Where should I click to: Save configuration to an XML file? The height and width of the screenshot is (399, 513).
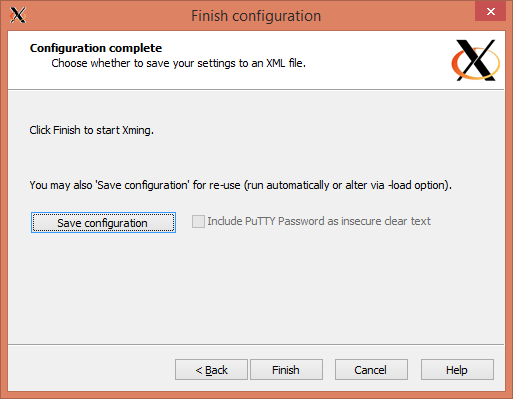(103, 223)
